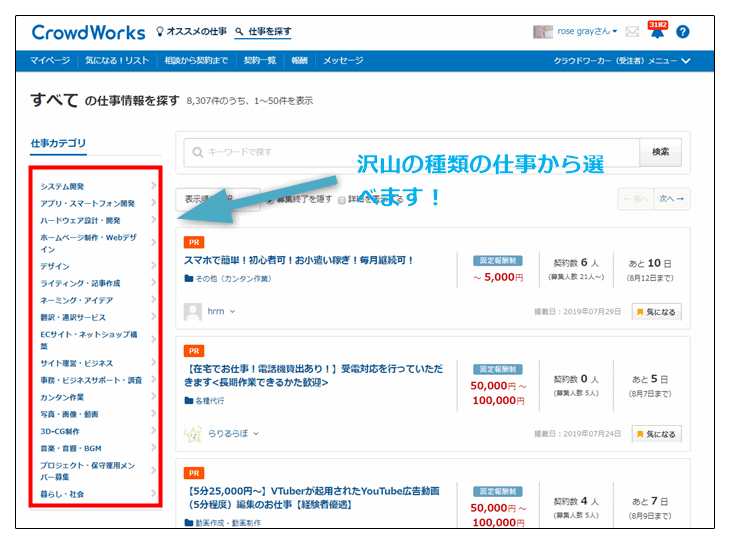Open 相談から契約まで menu item
Screen dimensions: 730x544
[196, 61]
